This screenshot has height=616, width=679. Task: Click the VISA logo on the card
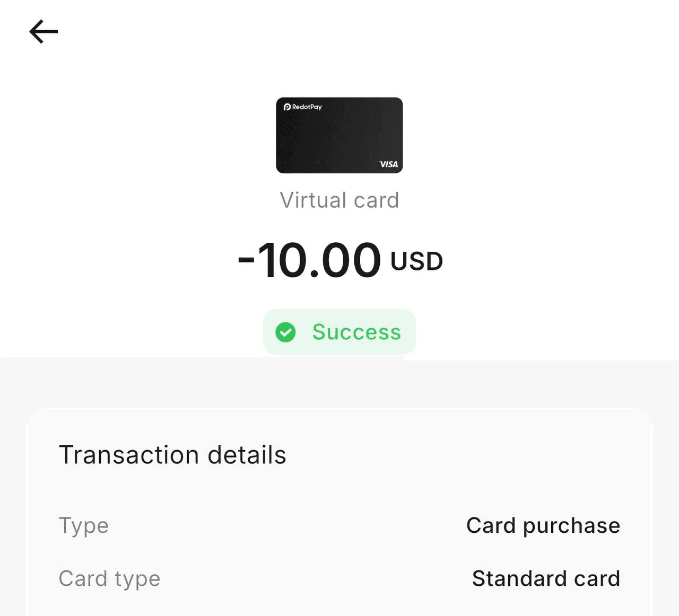(388, 164)
